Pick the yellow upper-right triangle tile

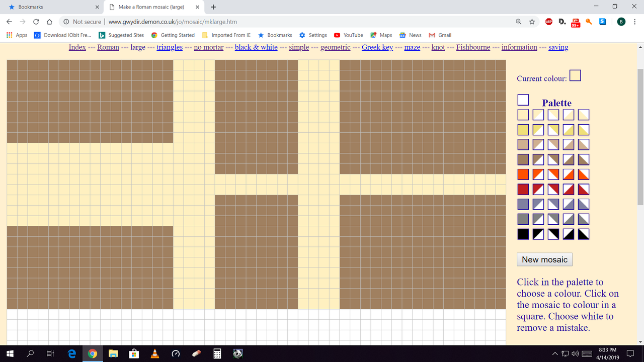pyautogui.click(x=553, y=130)
